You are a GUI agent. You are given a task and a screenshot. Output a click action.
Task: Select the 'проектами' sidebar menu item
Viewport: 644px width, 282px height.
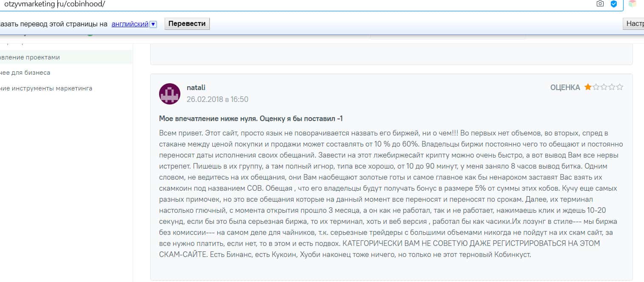coord(30,57)
